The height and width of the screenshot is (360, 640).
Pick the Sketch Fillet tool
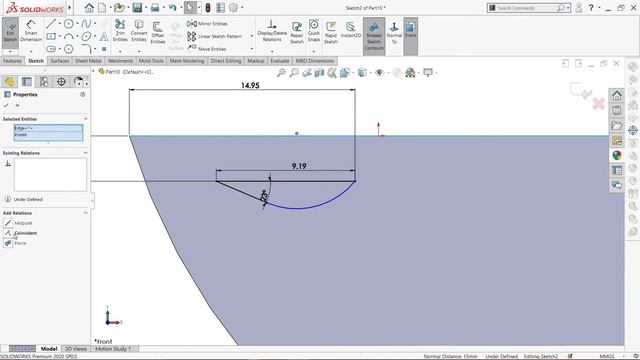pyautogui.click(x=86, y=49)
